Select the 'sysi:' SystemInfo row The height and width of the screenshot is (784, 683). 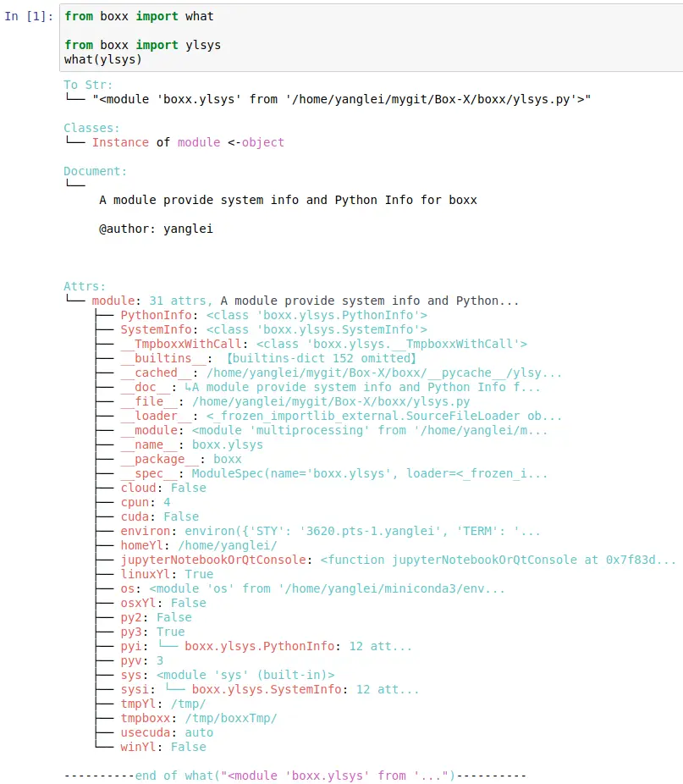(270, 689)
